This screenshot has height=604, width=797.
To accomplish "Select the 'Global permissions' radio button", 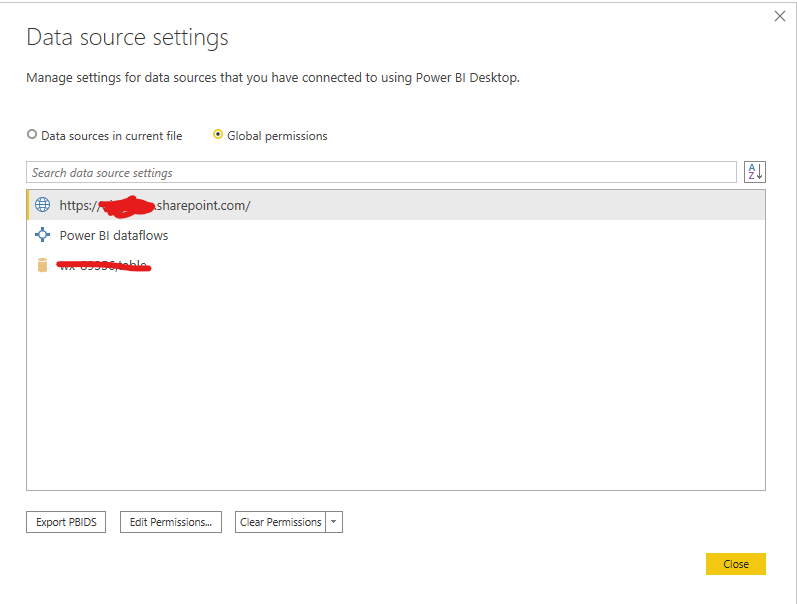I will click(x=218, y=135).
